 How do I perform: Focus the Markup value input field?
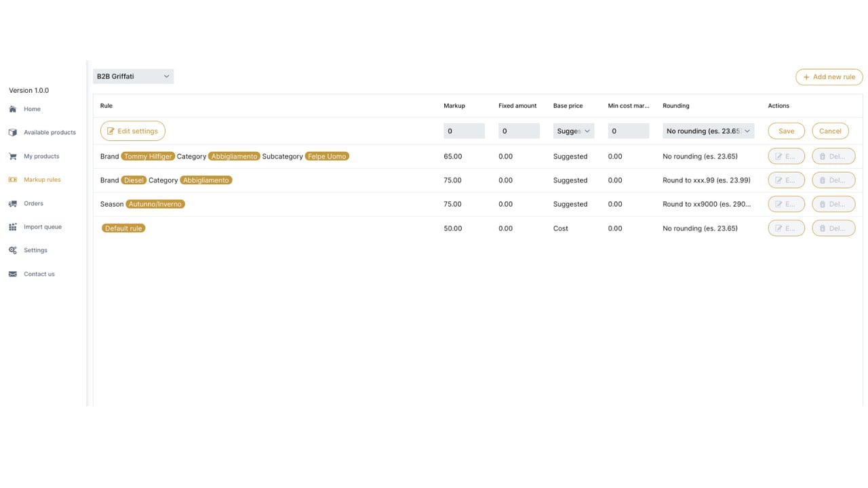coord(464,131)
